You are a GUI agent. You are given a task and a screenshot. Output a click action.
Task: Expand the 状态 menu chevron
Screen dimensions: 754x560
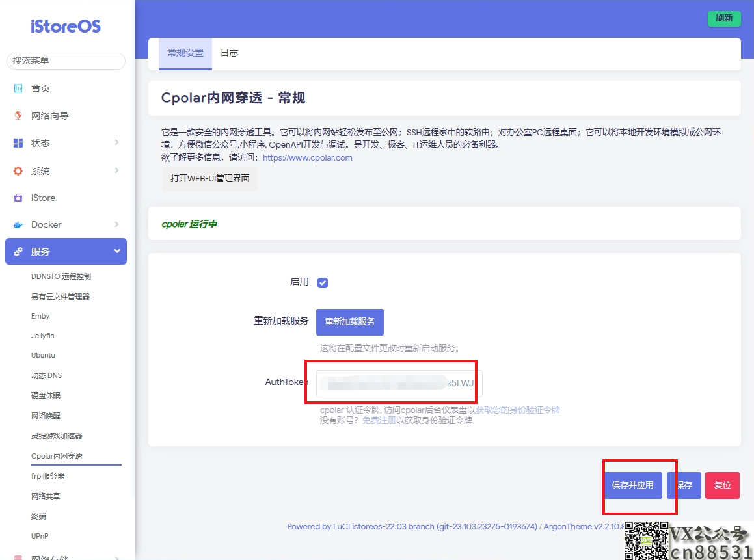coord(117,142)
